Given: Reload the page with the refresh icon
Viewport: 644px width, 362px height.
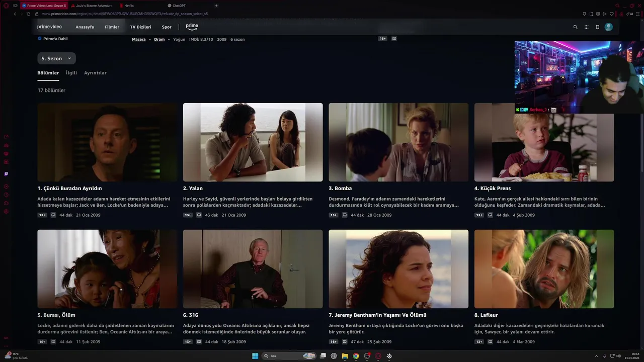Looking at the screenshot, I should tap(28, 14).
